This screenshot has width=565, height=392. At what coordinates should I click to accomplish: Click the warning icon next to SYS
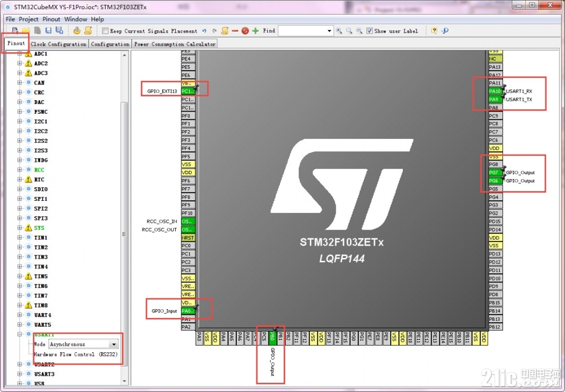pos(28,228)
